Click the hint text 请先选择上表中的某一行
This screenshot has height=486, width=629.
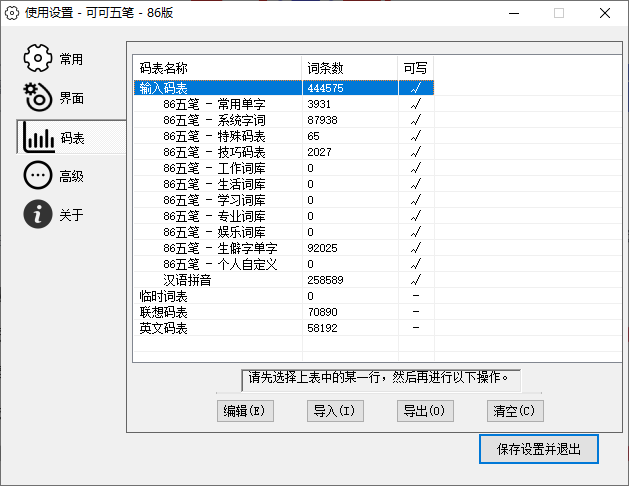(314, 377)
